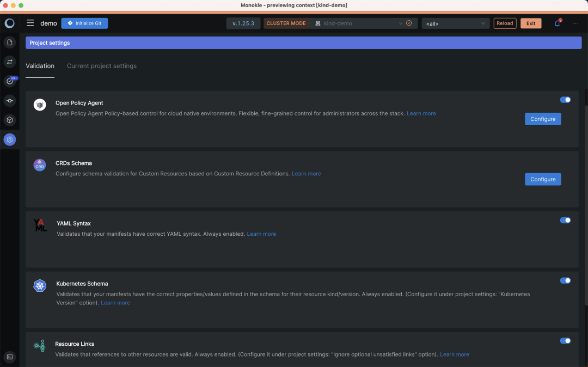Open the Helm package cube sidebar icon
Viewport: 588px width, 367px height.
(x=10, y=120)
